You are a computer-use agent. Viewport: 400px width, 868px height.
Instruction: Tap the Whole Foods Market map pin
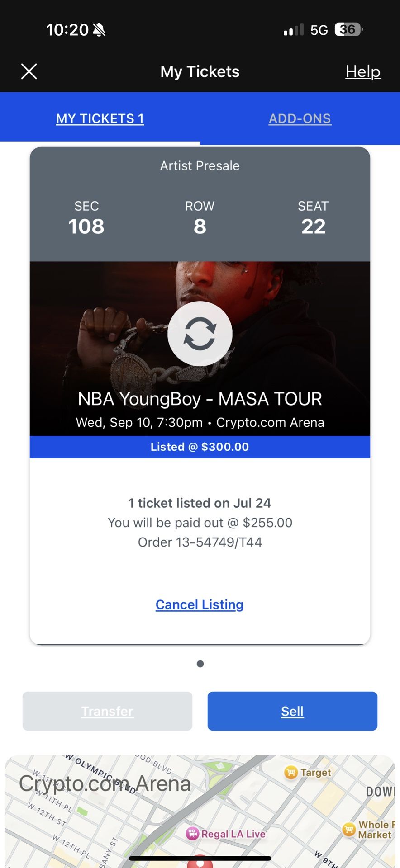point(349,830)
